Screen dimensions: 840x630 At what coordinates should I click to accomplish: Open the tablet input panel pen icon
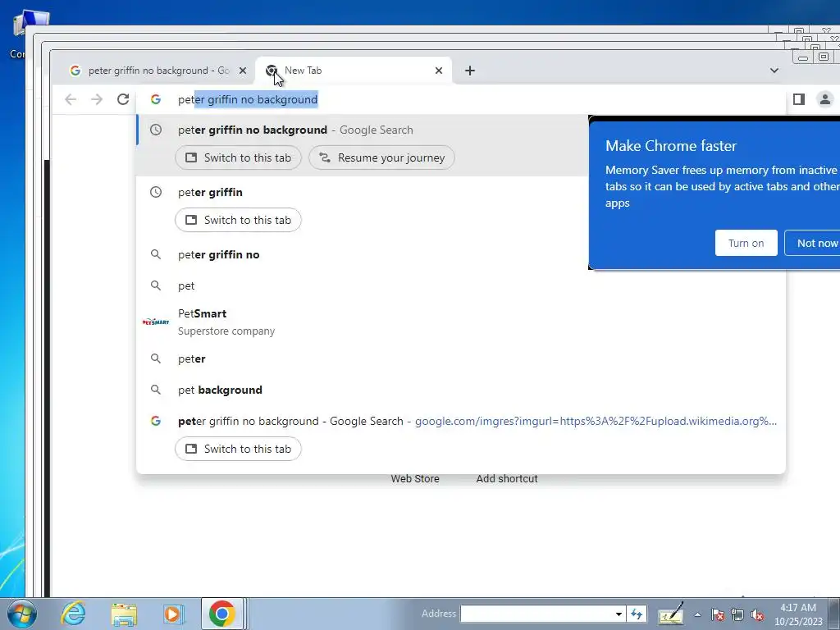click(x=671, y=614)
